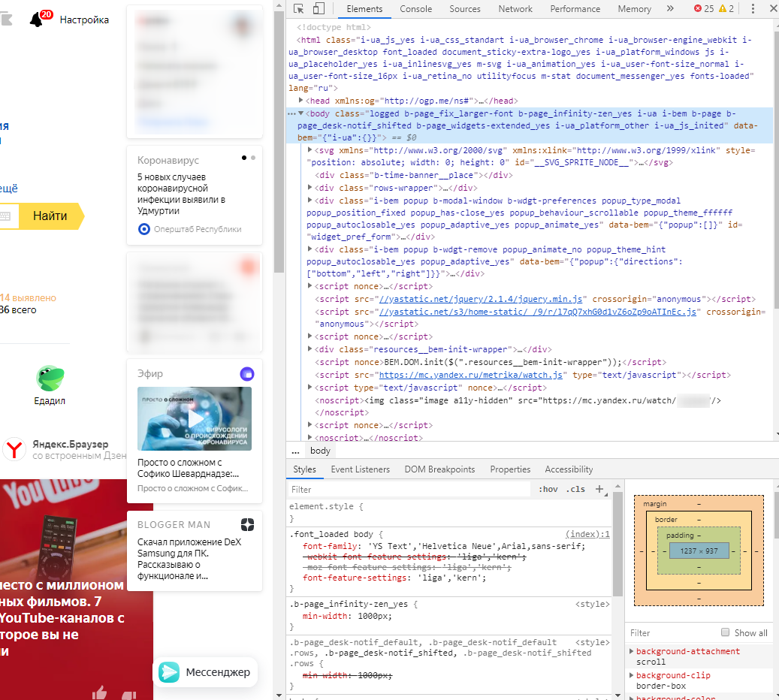The width and height of the screenshot is (779, 700).
Task: Click the Яндекс.Браузер Y logo
Action: (x=14, y=449)
